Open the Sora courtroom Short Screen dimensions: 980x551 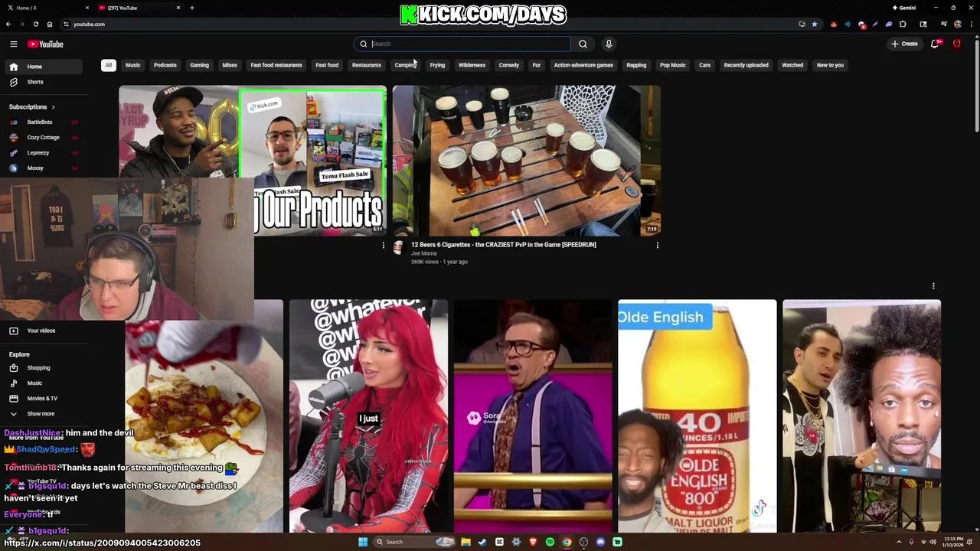point(533,416)
